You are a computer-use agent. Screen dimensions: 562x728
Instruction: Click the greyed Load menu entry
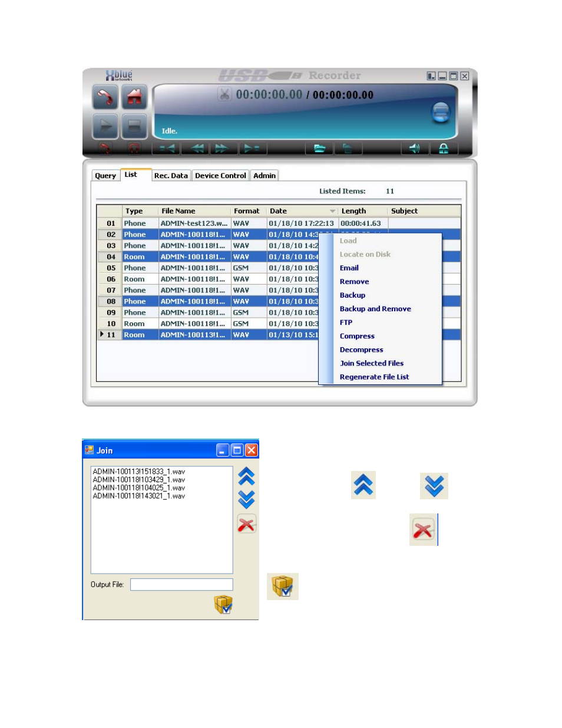click(x=348, y=241)
